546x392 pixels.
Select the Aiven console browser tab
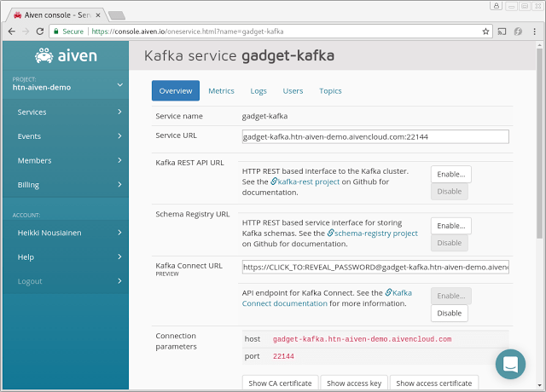coord(57,15)
